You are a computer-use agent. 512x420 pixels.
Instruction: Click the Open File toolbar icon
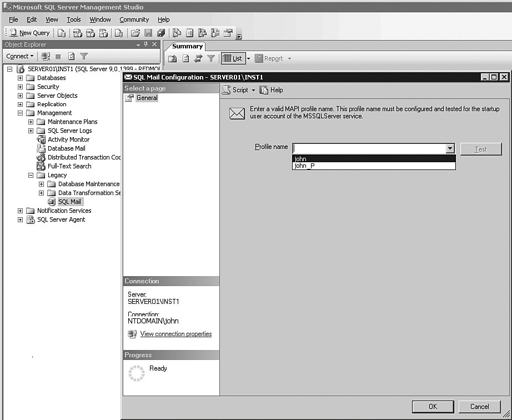point(135,33)
